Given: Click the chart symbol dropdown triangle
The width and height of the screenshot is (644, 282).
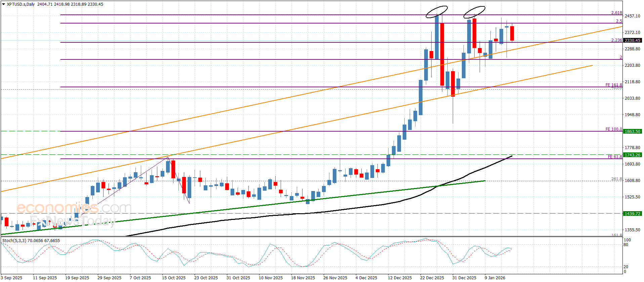Looking at the screenshot, I should (x=3, y=4).
